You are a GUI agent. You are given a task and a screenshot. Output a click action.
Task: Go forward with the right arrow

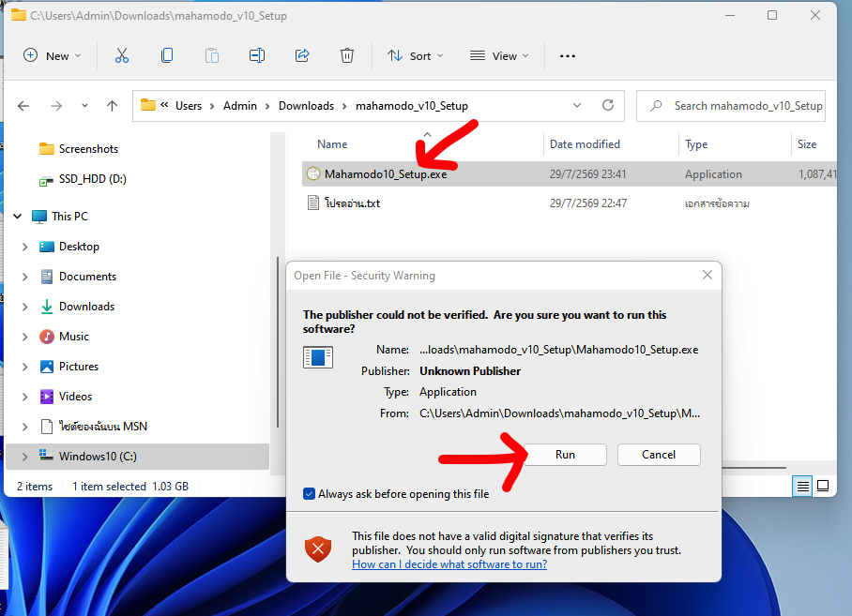pyautogui.click(x=56, y=106)
